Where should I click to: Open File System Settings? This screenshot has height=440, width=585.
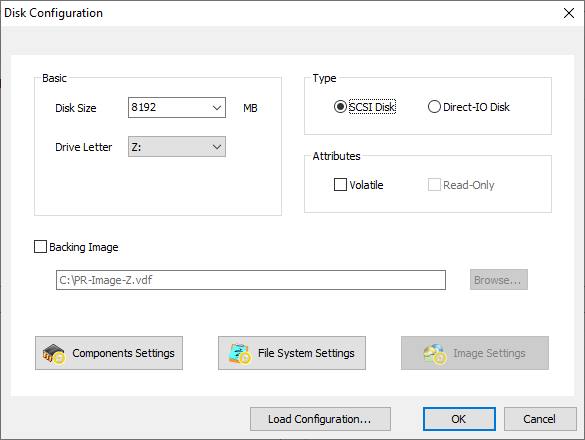[292, 353]
